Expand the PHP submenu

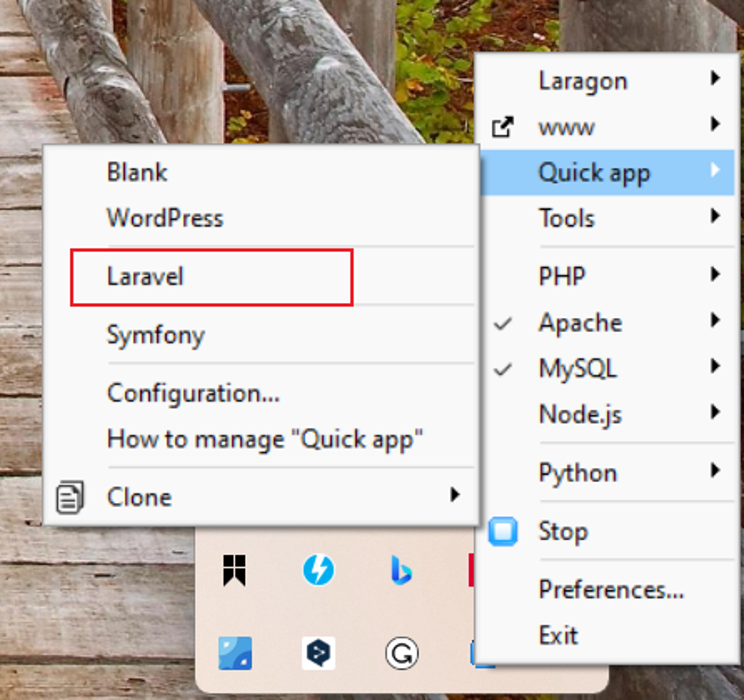(607, 276)
